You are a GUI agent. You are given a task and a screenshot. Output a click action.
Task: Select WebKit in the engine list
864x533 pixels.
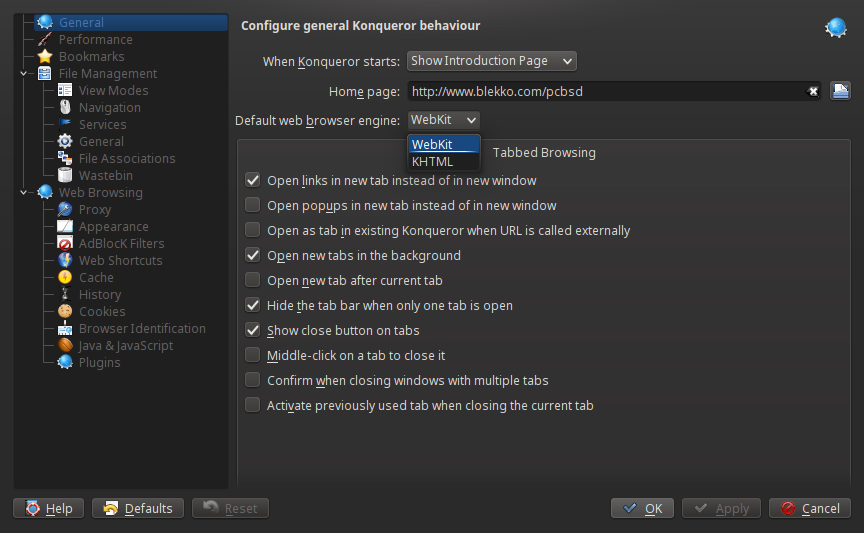click(444, 144)
